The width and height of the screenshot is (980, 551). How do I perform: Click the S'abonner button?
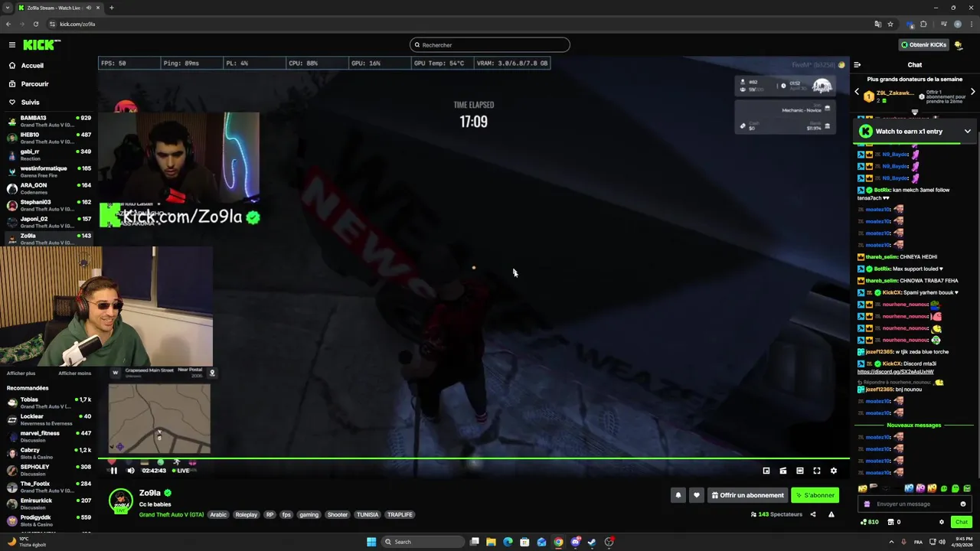(815, 495)
